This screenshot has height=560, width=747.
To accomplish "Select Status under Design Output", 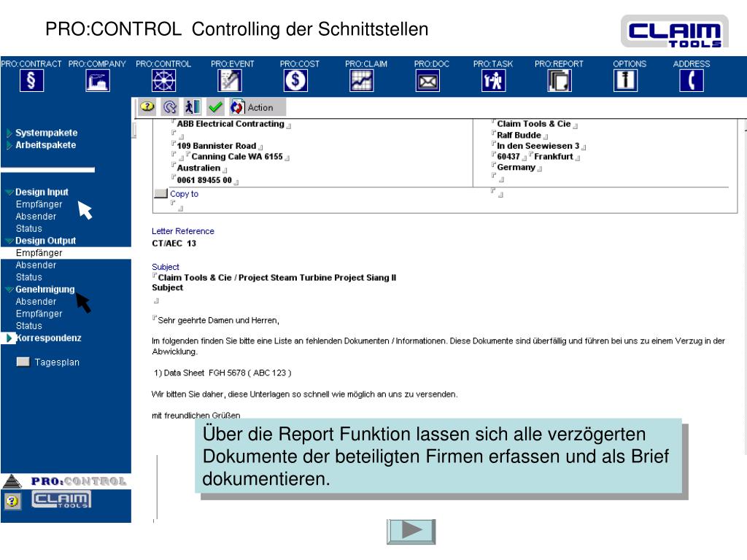I will (x=29, y=277).
